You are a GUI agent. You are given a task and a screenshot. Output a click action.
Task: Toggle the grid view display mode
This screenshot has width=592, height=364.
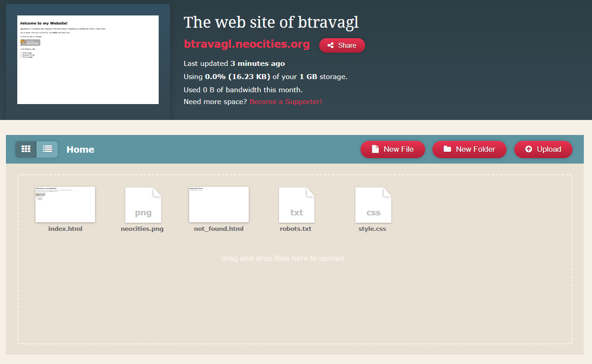(x=26, y=149)
